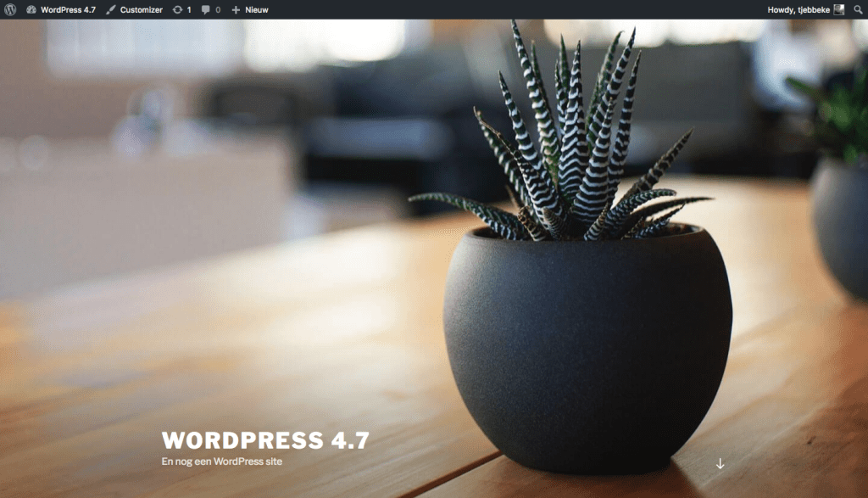
Task: Open the Nieuw new content menu
Action: pos(250,9)
